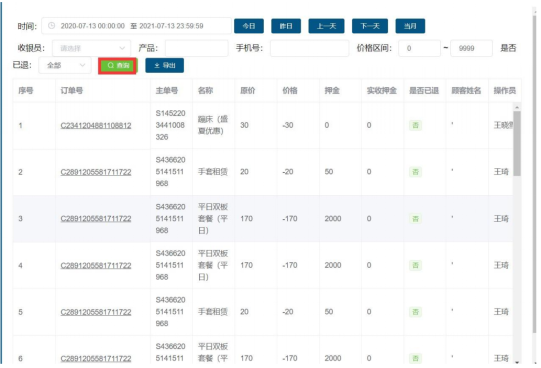
Task: Click the clock icon in the time field
Action: [51, 26]
